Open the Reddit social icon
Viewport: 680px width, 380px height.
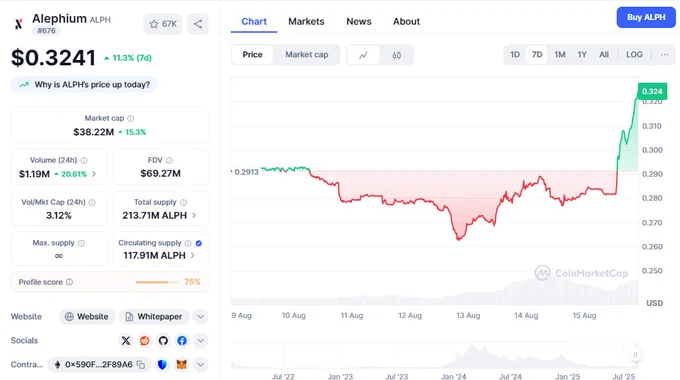point(144,341)
